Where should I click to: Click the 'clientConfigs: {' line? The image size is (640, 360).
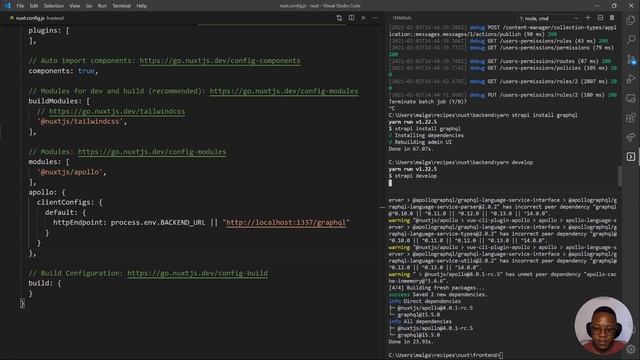[x=70, y=202]
